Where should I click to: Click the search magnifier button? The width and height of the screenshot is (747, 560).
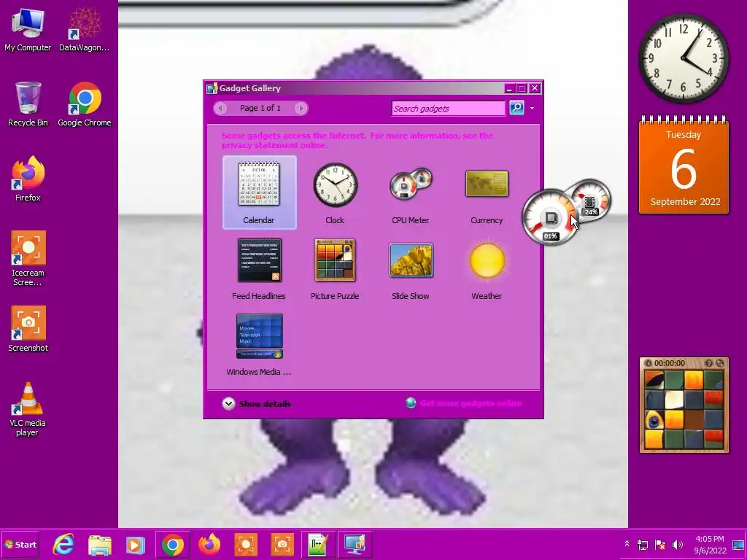(516, 108)
